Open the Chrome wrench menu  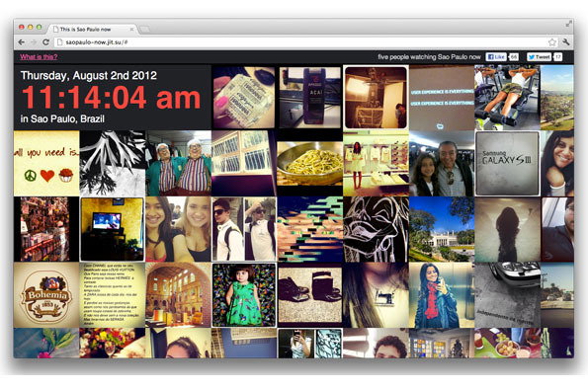click(566, 41)
